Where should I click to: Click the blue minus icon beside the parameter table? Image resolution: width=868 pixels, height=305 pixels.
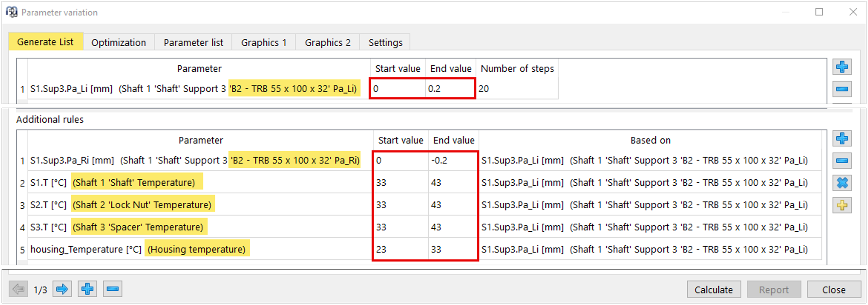[x=842, y=89]
